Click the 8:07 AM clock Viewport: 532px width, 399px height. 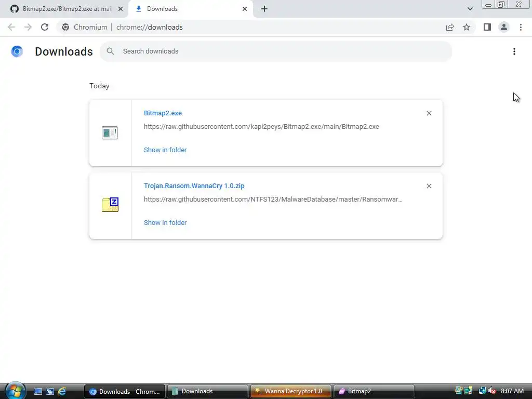coord(512,391)
